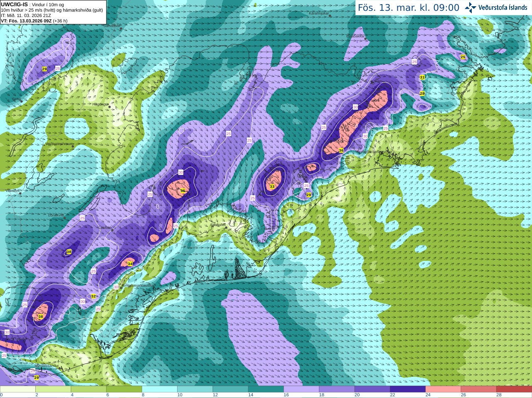Select the yellow 30 gust marker near Lónakvísl
This screenshot has width=532, height=398.
[69, 252]
